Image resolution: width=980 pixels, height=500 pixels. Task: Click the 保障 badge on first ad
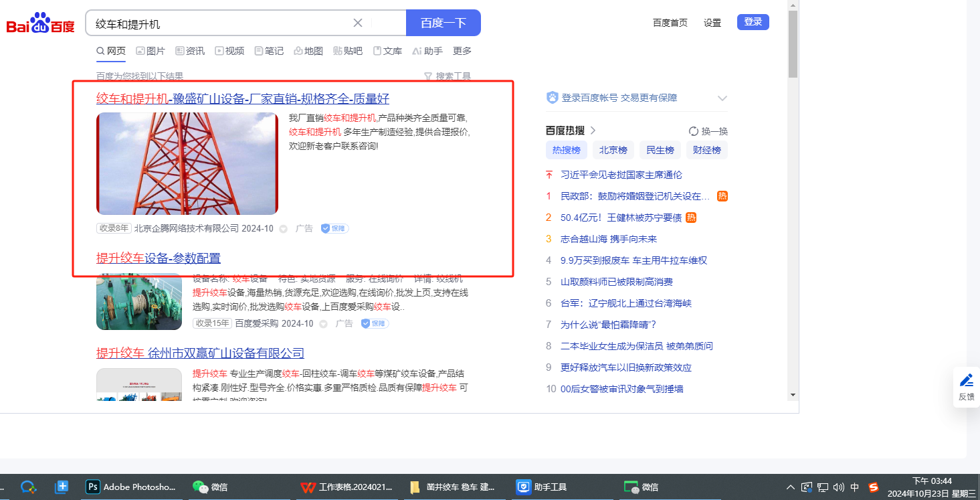334,228
